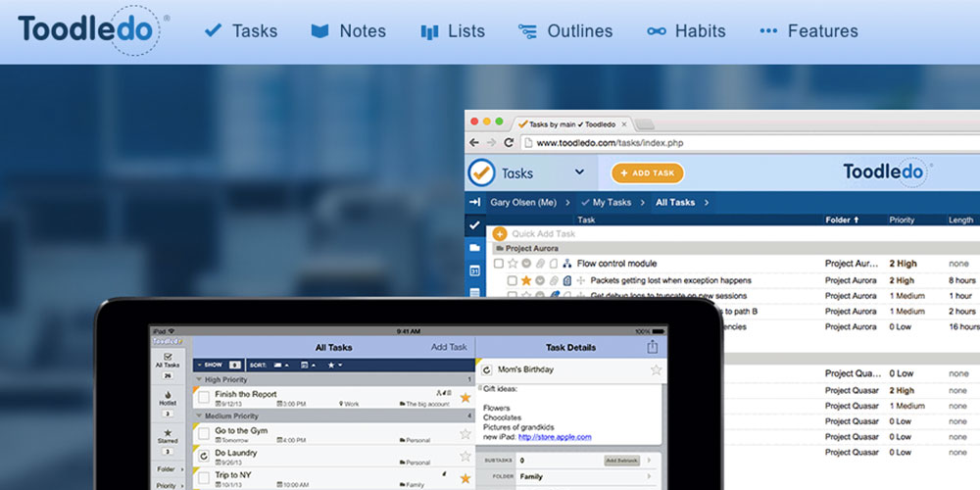Click the '2 High' priority of Flow control module
This screenshot has width=980, height=490.
tap(902, 264)
